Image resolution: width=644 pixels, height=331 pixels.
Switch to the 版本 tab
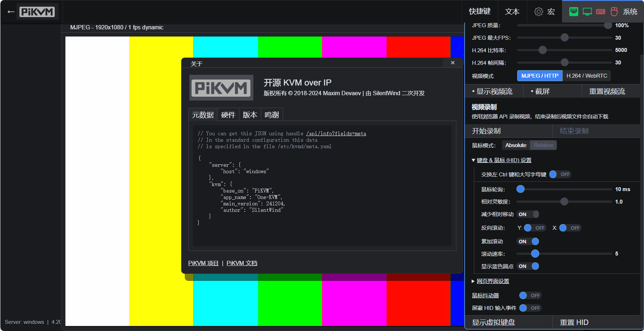pyautogui.click(x=250, y=115)
